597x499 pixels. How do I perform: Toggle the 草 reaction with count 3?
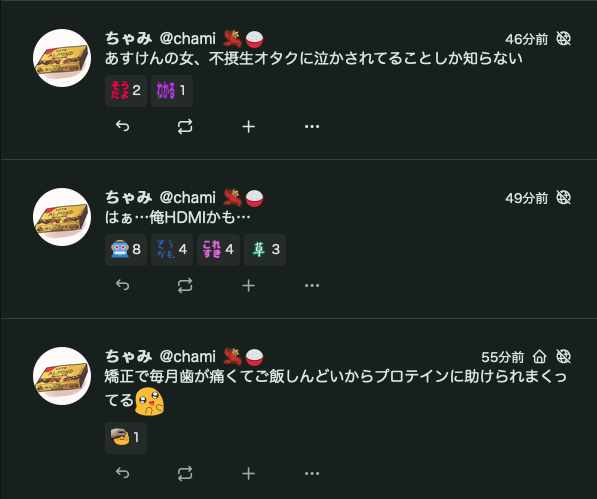[265, 250]
